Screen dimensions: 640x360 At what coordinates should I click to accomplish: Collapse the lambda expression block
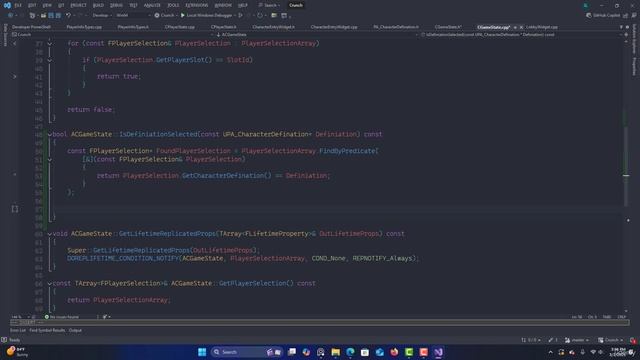(x=49, y=160)
